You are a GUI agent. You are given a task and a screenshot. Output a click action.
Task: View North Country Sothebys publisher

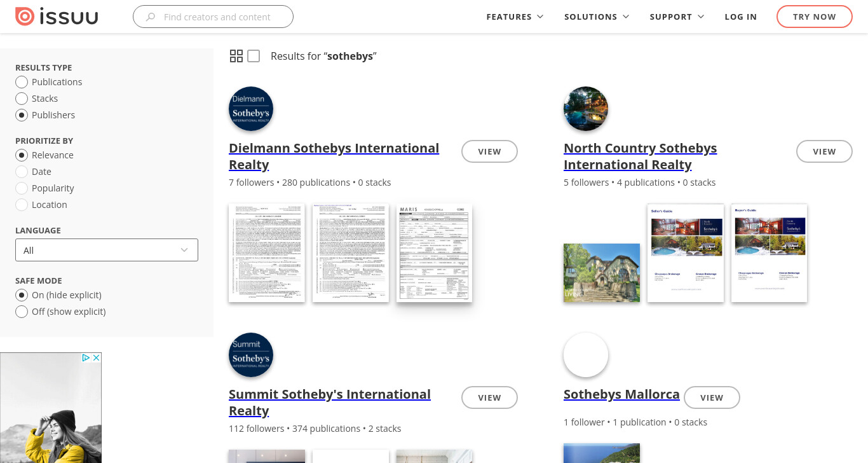pyautogui.click(x=824, y=151)
